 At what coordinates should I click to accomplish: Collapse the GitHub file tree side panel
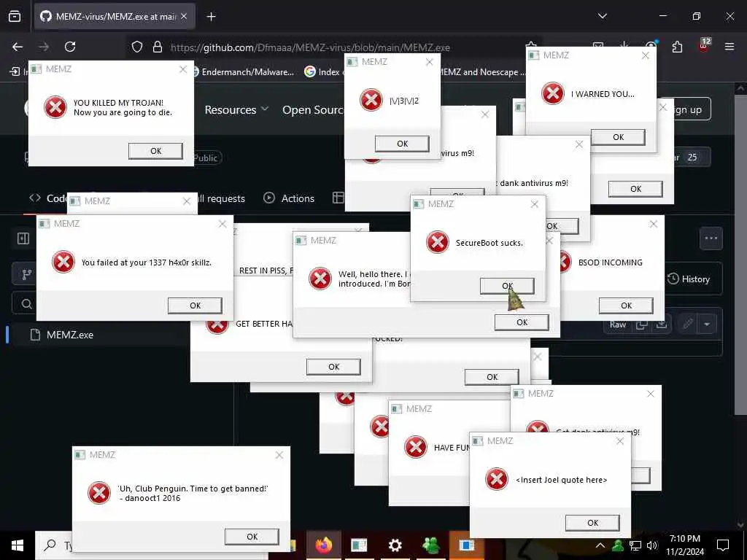click(x=23, y=238)
